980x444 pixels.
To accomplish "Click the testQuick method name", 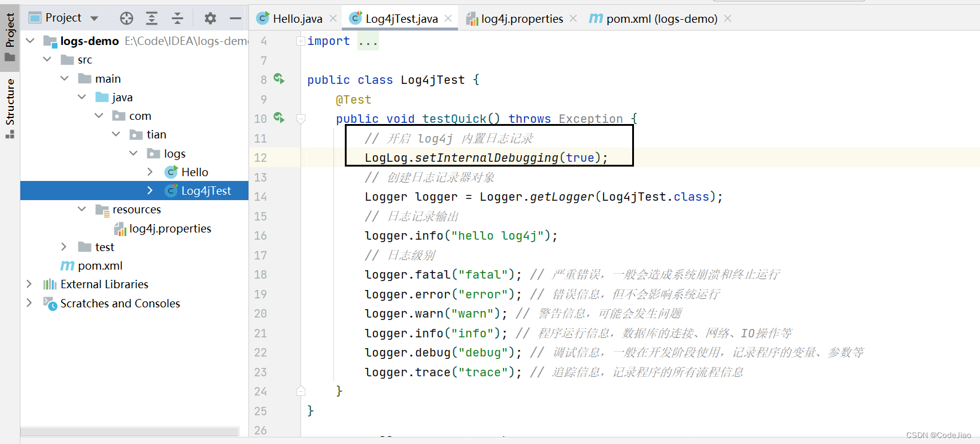I will pyautogui.click(x=454, y=119).
